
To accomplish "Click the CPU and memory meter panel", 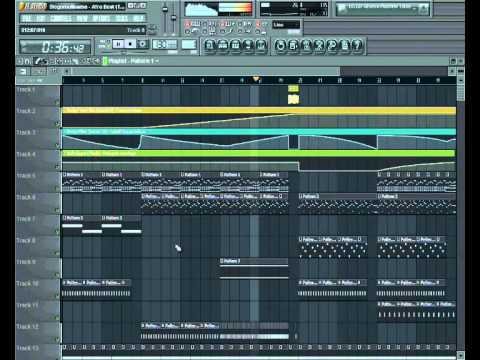I will [x=294, y=9].
